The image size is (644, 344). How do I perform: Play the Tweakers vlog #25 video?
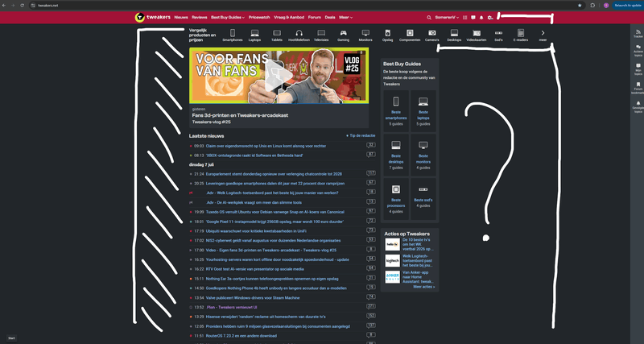pos(279,76)
